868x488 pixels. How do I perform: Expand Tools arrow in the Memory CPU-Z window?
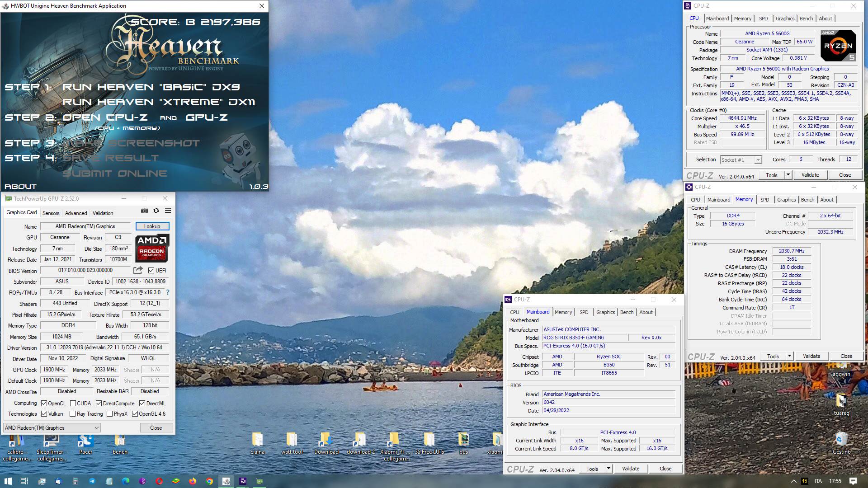(789, 356)
